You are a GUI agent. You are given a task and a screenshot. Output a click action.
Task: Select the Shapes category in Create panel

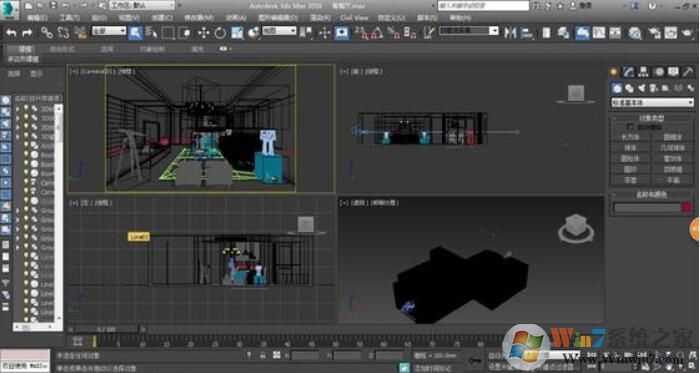(629, 88)
